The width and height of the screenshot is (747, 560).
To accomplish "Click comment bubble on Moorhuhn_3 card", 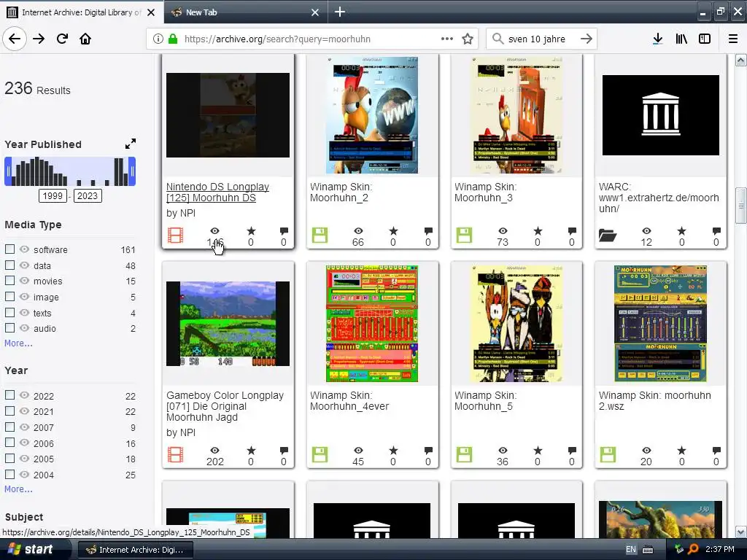I will point(572,231).
